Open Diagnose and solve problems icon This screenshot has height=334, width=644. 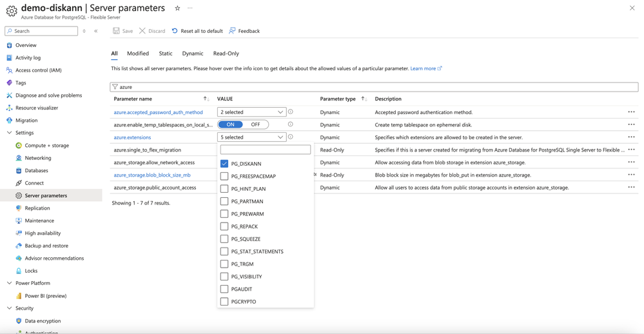click(10, 95)
